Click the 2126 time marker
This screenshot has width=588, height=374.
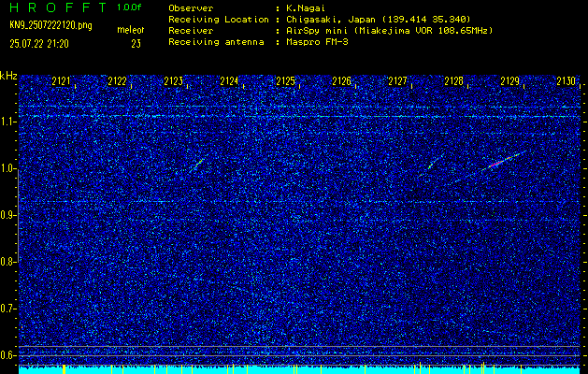tap(341, 81)
